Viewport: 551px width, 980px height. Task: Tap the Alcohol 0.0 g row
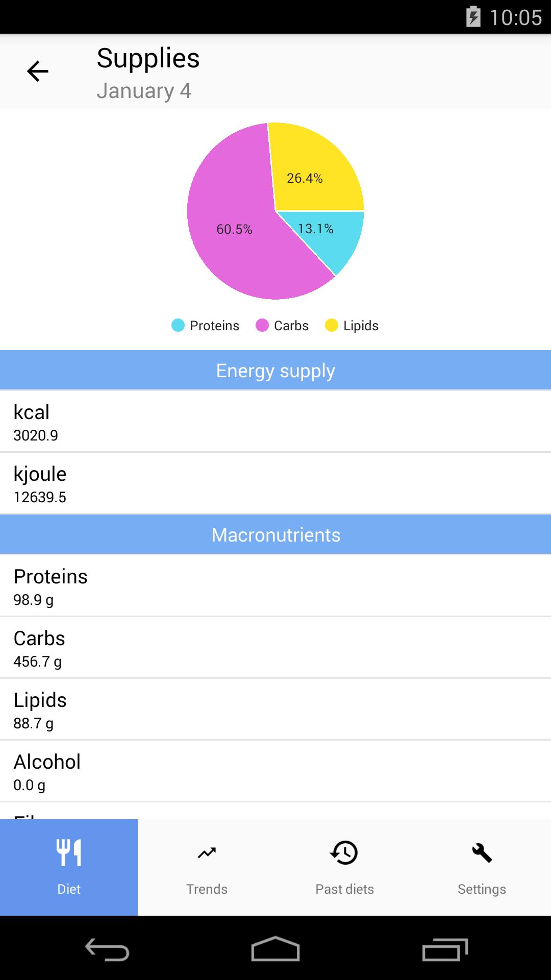click(x=275, y=772)
